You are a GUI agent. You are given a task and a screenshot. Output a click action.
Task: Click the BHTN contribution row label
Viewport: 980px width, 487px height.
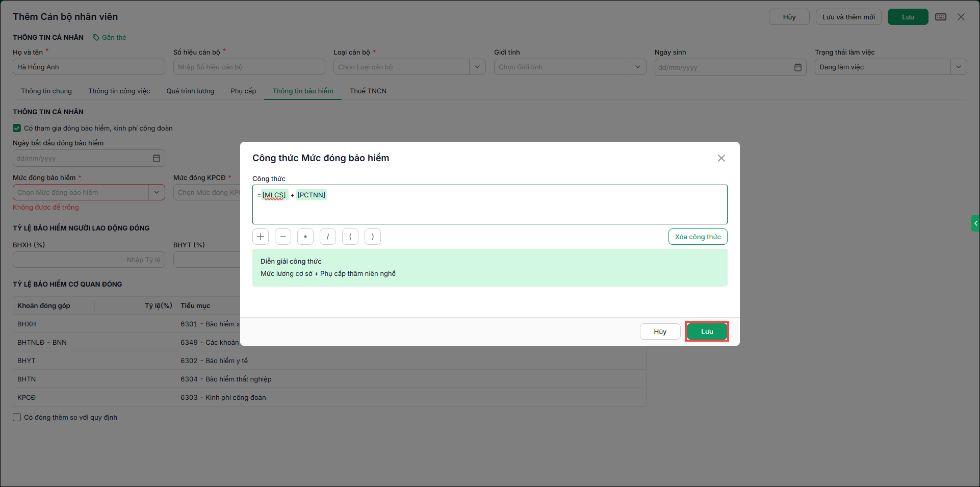click(x=27, y=379)
